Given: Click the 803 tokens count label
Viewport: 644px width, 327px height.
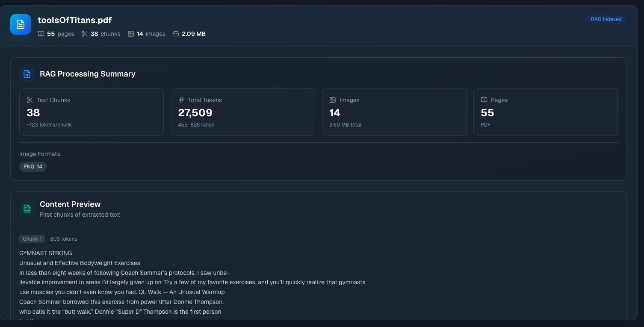Looking at the screenshot, I should click(64, 239).
